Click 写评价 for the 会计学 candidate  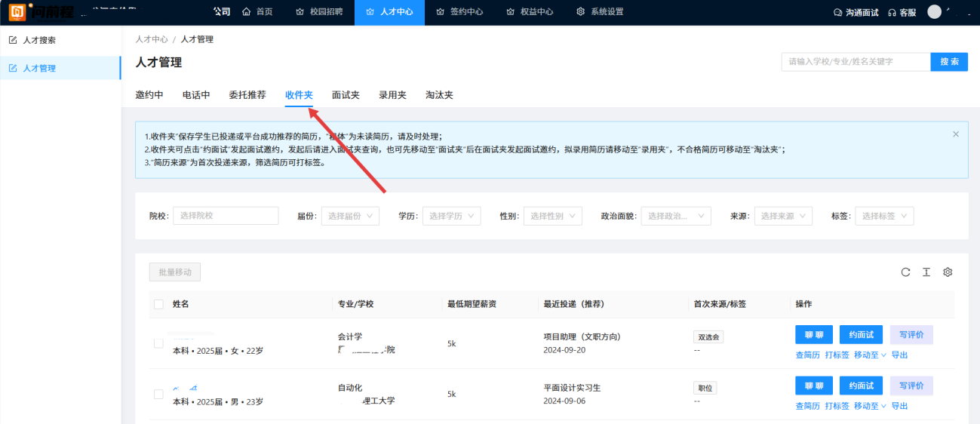pyautogui.click(x=911, y=335)
